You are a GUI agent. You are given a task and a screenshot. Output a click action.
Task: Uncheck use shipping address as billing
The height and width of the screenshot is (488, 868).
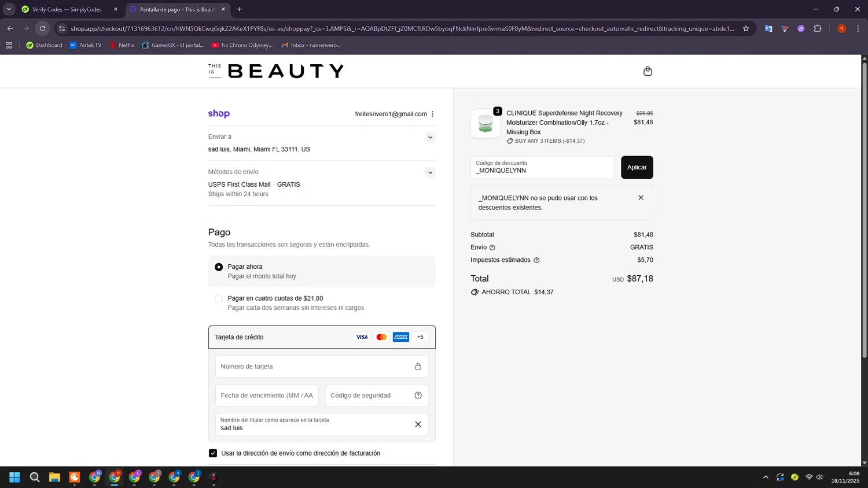tap(213, 453)
